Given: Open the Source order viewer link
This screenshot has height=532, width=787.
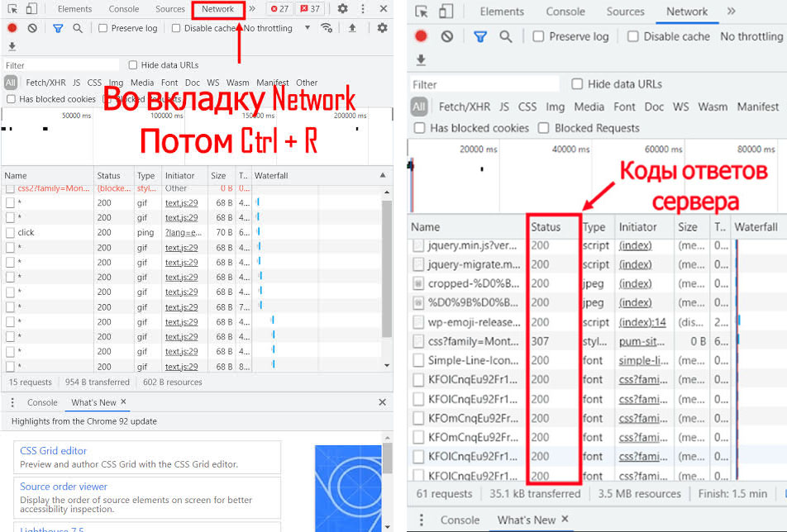Looking at the screenshot, I should (64, 487).
